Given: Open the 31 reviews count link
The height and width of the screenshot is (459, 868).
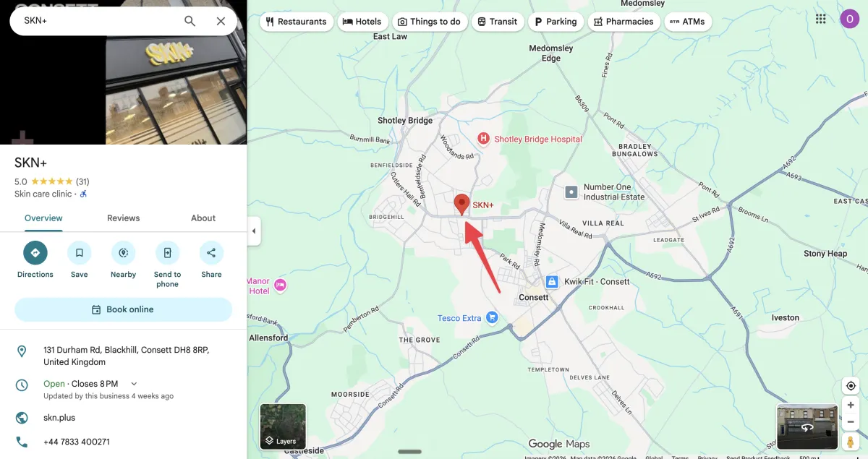Looking at the screenshot, I should tap(82, 181).
